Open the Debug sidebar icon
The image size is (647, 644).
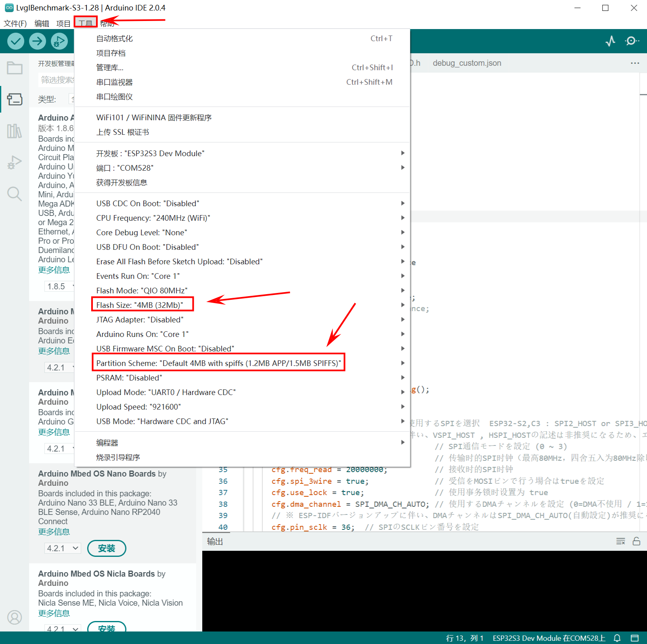click(15, 162)
